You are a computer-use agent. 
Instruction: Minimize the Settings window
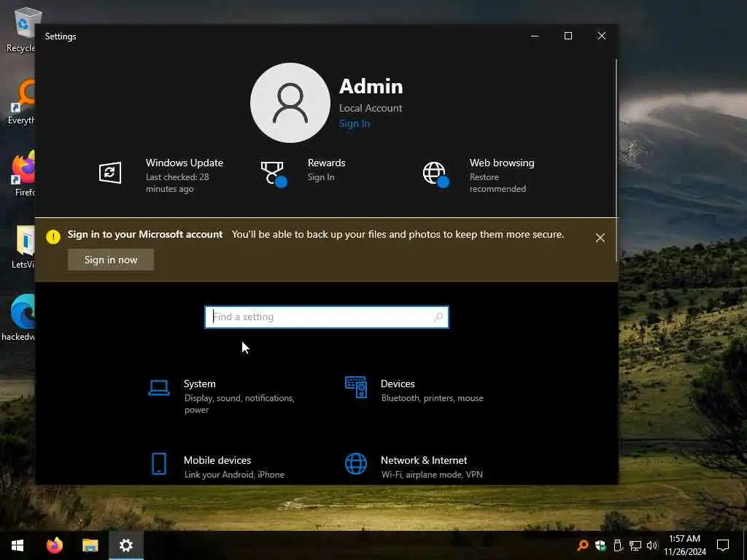tap(535, 36)
